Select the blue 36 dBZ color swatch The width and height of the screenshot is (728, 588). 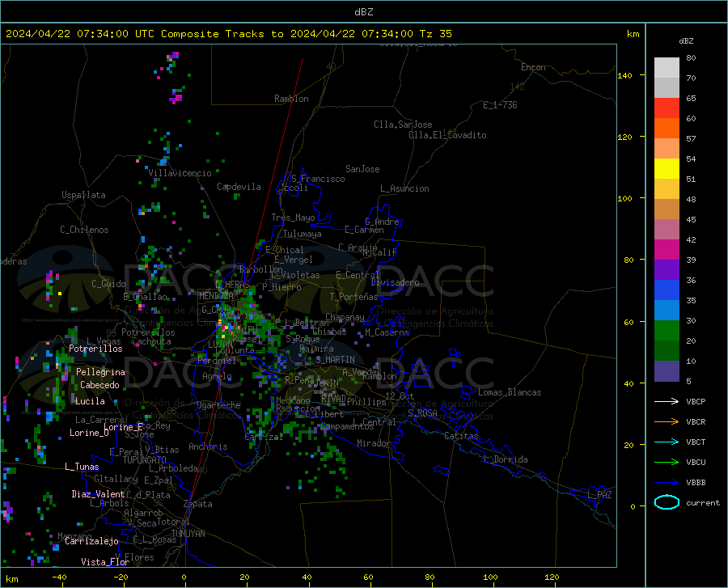click(667, 290)
